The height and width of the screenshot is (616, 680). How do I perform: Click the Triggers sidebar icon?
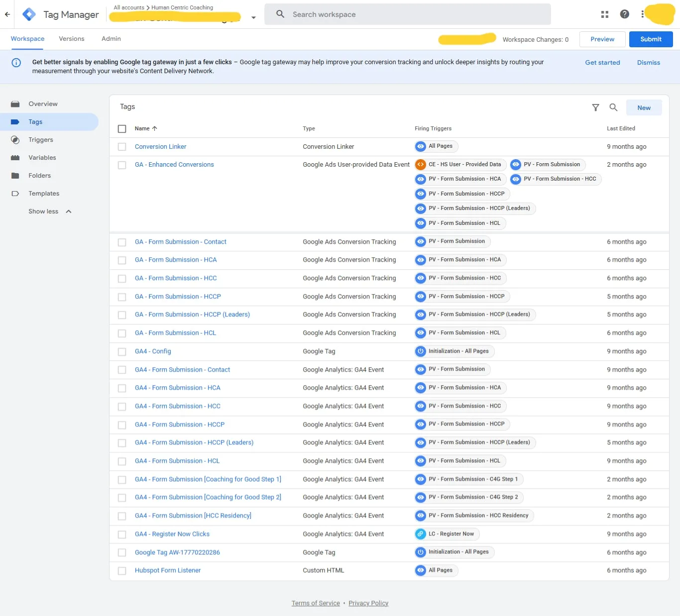click(15, 140)
